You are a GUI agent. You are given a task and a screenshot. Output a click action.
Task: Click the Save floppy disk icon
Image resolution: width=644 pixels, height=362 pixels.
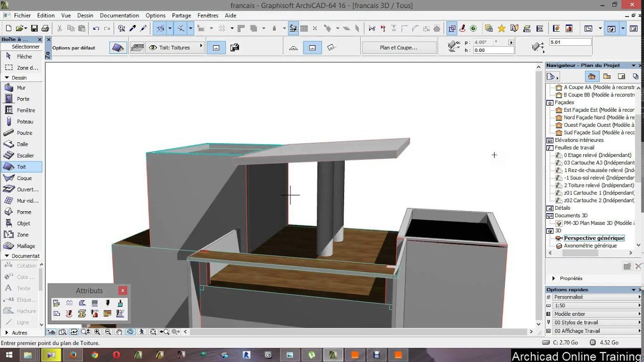coord(34,29)
